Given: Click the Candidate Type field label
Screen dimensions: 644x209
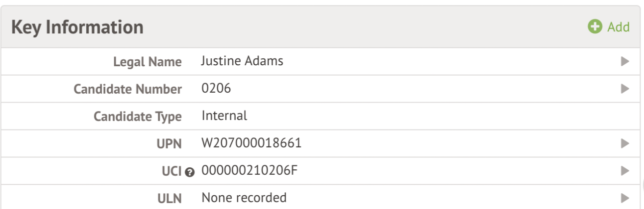Looking at the screenshot, I should tap(137, 117).
